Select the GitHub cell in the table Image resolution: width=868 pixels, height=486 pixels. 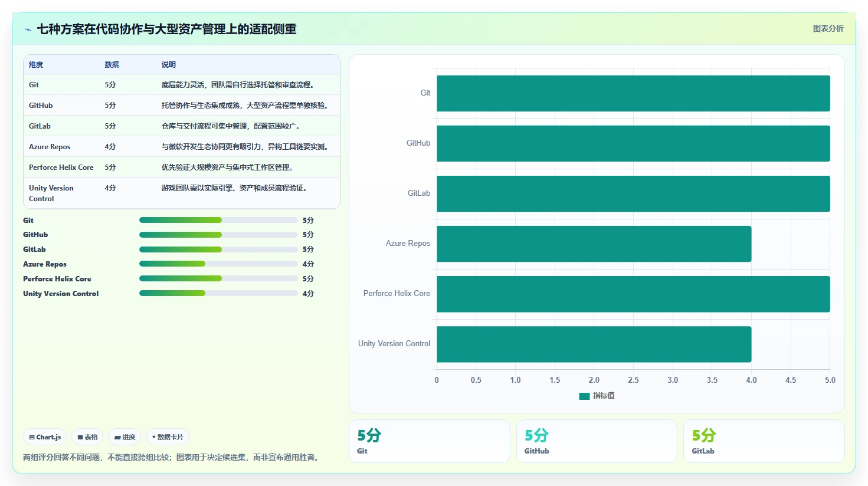(41, 106)
